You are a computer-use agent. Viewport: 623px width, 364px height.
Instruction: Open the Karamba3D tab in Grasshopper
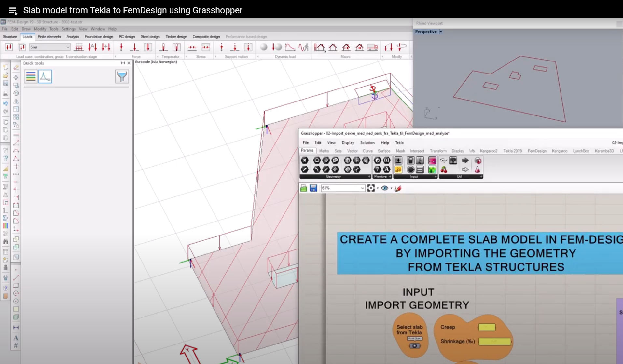(x=604, y=151)
